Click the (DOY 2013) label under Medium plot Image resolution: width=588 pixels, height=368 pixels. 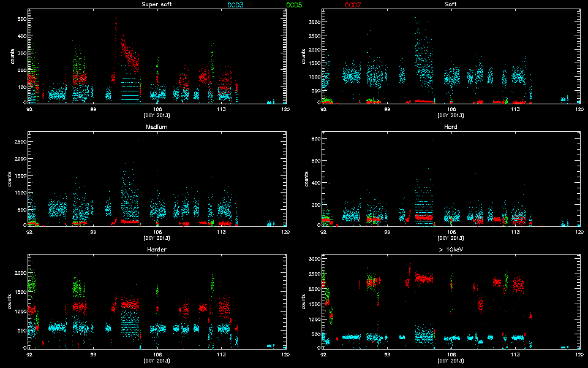pos(156,238)
